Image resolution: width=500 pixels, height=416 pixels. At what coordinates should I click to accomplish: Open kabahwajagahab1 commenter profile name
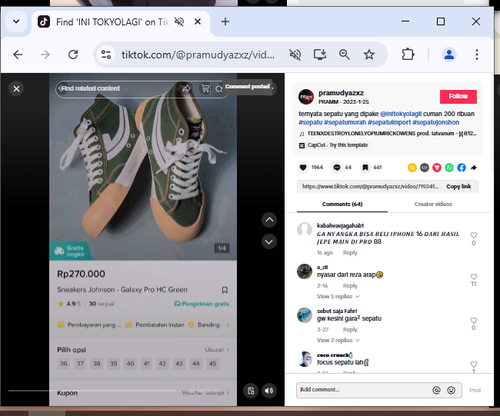(x=340, y=226)
